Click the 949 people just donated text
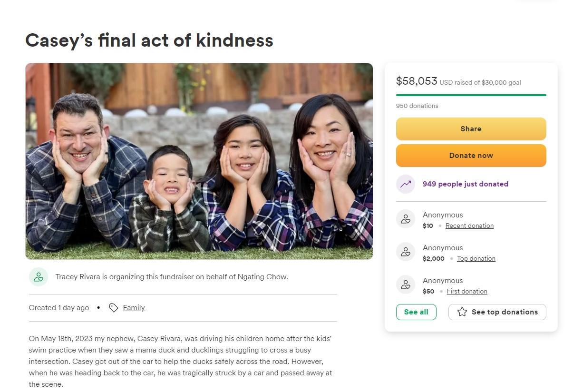Viewport: 573px width, 392px height. [x=465, y=184]
